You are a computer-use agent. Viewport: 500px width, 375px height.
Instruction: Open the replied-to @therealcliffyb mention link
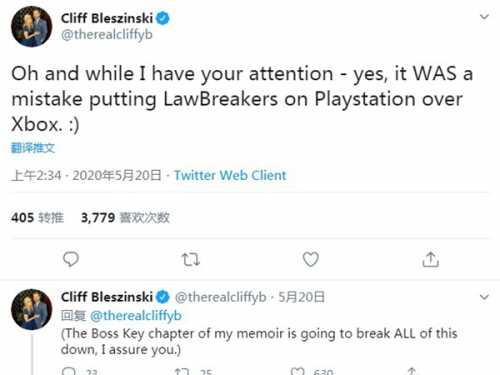pos(136,315)
